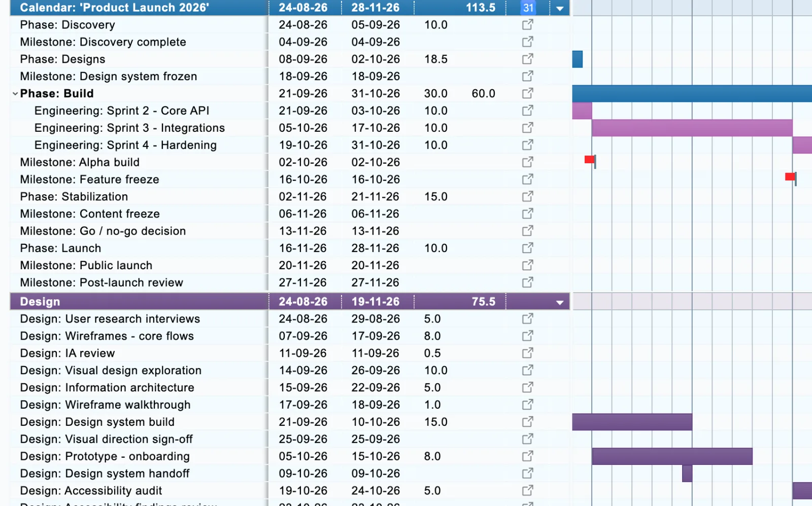
Task: Collapse the Phase: Build group chevron
Action: [15, 94]
